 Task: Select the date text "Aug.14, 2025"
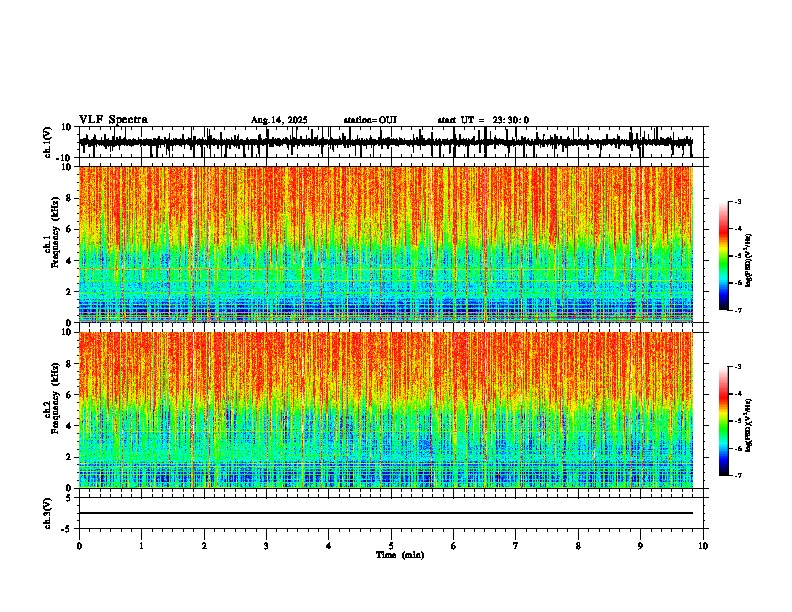(279, 120)
